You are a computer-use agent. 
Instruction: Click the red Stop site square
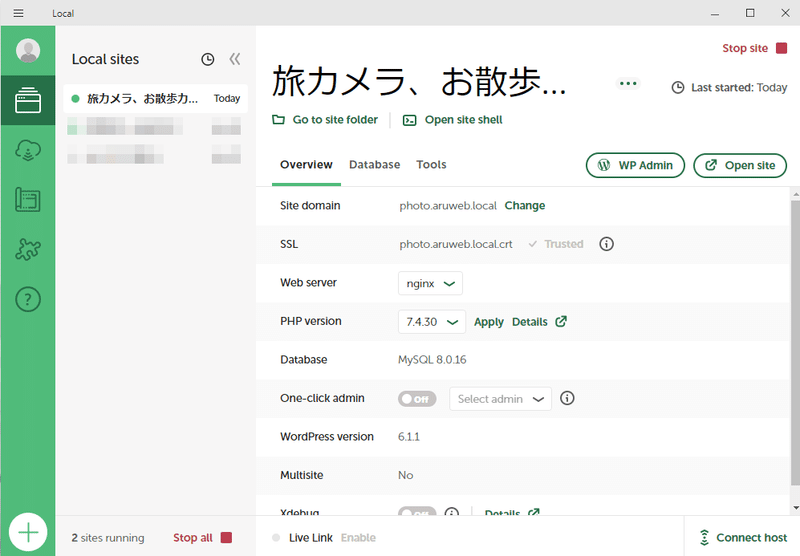pyautogui.click(x=781, y=48)
